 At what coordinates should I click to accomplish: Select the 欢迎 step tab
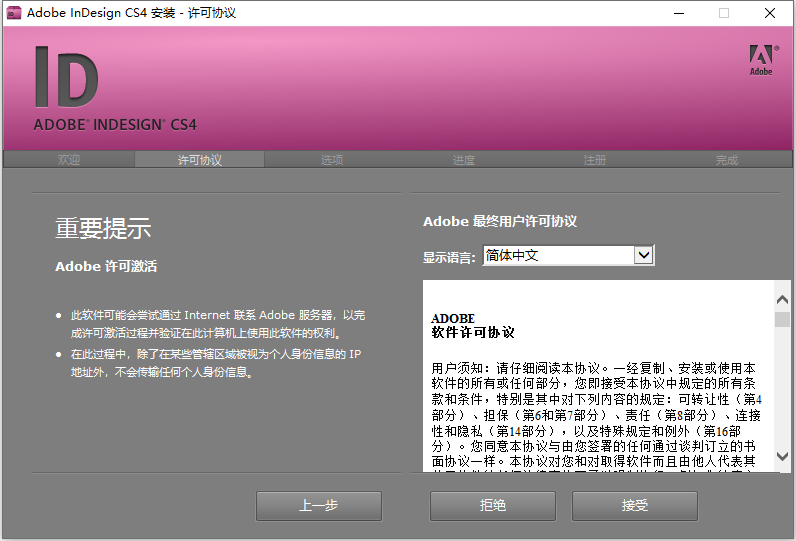point(69,160)
